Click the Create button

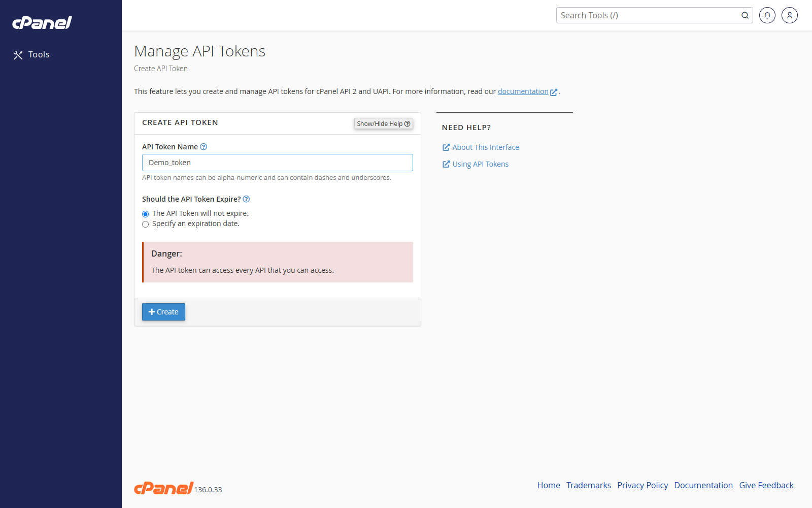[x=163, y=312]
